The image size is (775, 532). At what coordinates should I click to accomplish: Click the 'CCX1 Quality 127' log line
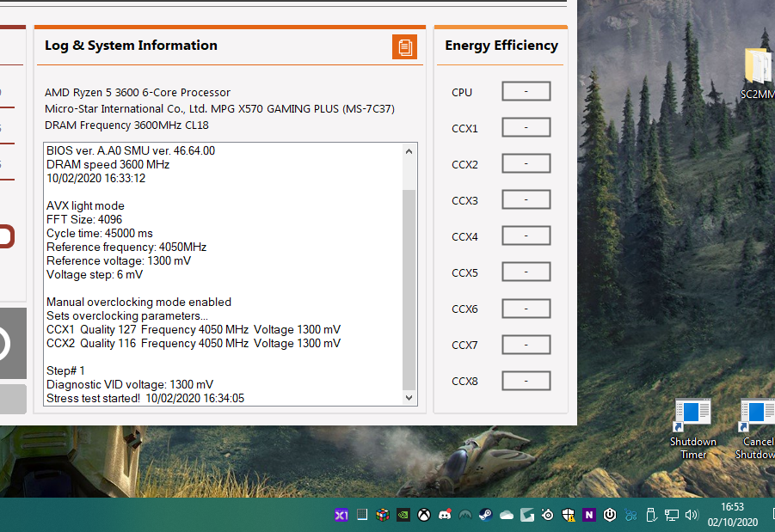click(x=194, y=329)
